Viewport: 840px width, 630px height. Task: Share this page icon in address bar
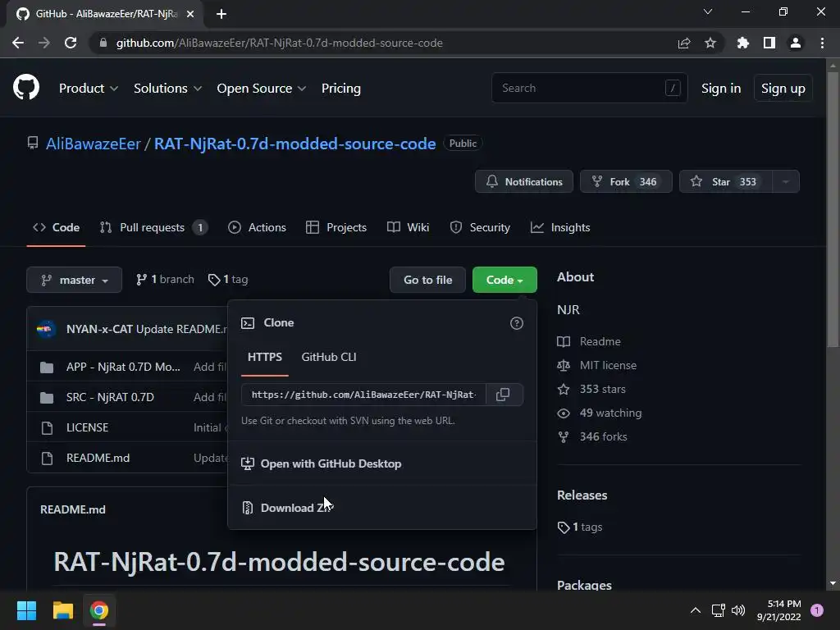684,43
